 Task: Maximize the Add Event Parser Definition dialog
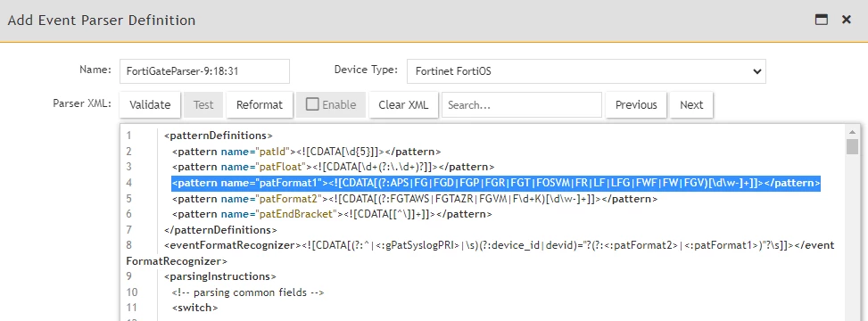pyautogui.click(x=822, y=20)
